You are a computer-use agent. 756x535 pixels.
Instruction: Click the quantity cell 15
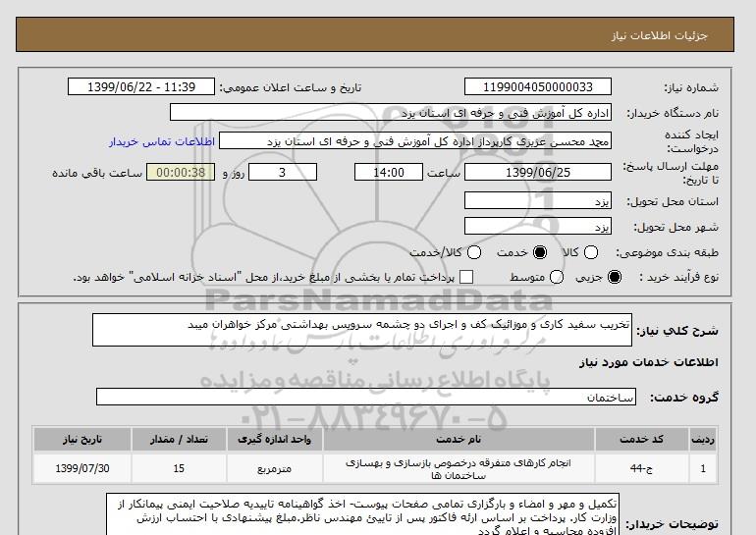pos(179,468)
